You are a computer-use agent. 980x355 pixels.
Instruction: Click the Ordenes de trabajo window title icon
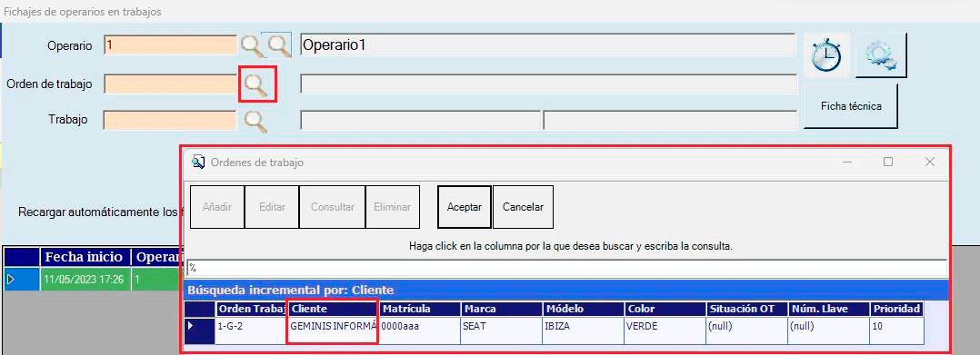[x=198, y=163]
